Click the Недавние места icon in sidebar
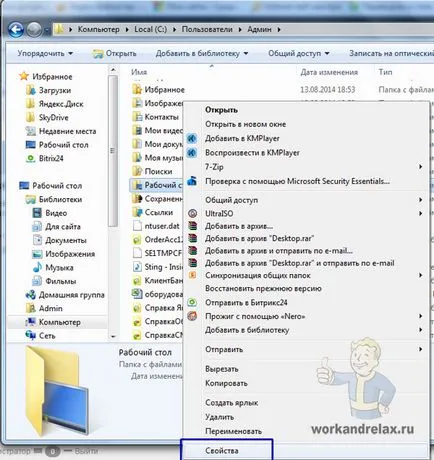Viewport: 434px width, 460px height. click(x=31, y=131)
